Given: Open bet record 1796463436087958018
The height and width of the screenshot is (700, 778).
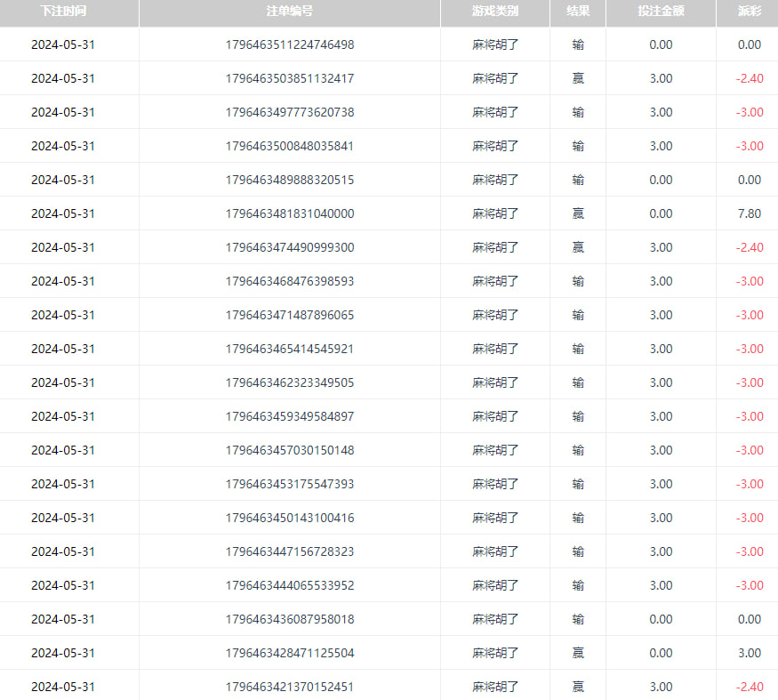Looking at the screenshot, I should pos(289,619).
